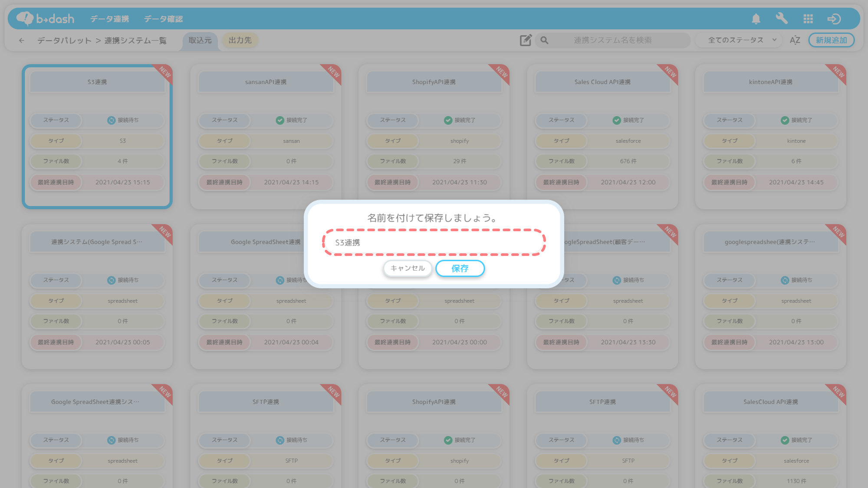Select 連携システム(Google Spread S… card title
868x488 pixels.
(x=97, y=242)
